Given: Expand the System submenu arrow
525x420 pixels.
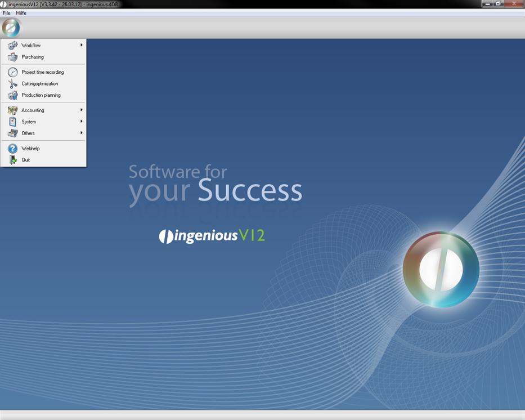Looking at the screenshot, I should [x=82, y=122].
